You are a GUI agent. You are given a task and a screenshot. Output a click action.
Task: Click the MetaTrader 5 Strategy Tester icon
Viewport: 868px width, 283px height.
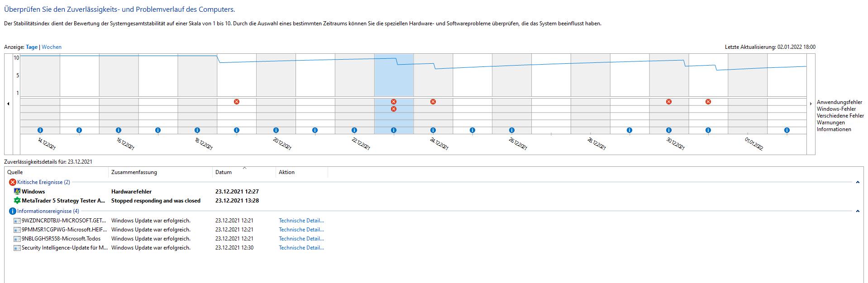[x=17, y=200]
